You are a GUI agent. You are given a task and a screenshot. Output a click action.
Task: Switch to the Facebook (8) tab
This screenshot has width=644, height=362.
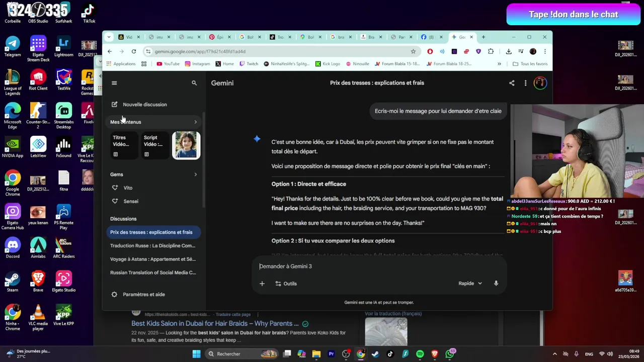pyautogui.click(x=431, y=37)
